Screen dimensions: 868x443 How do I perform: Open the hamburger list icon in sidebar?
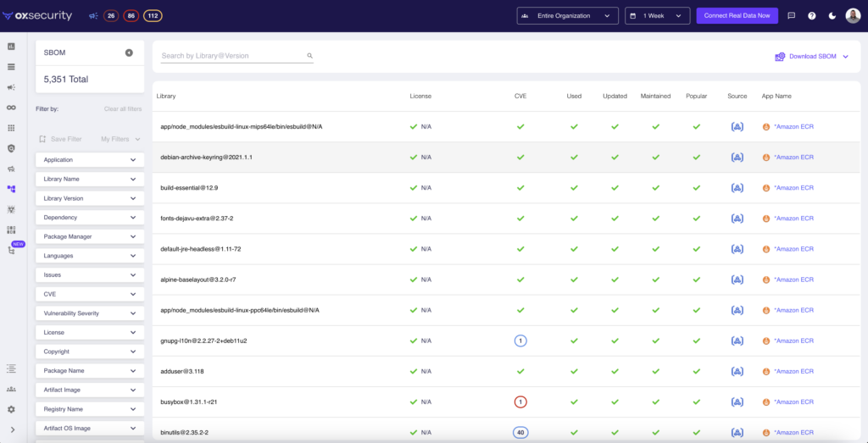[11, 67]
